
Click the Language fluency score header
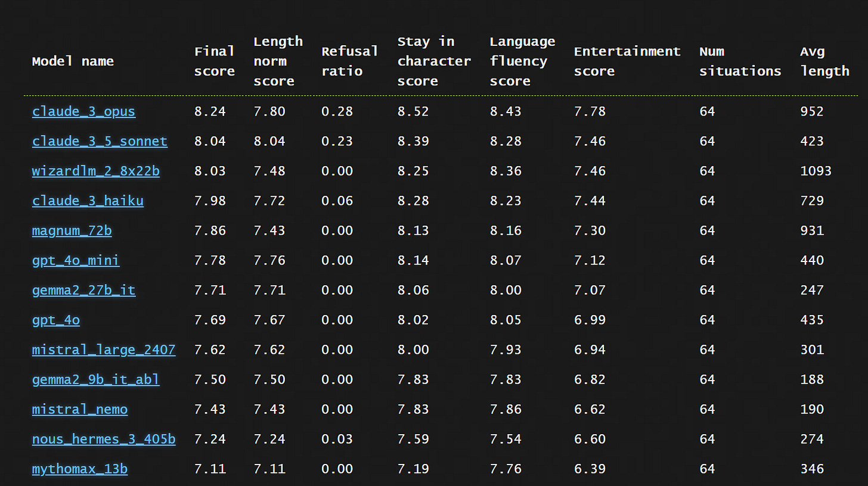pyautogui.click(x=523, y=61)
